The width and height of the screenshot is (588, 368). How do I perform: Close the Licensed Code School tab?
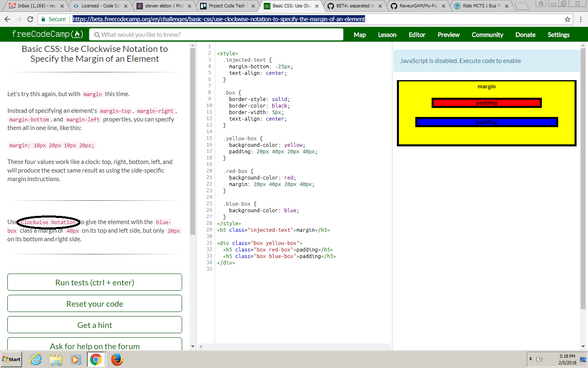pyautogui.click(x=126, y=6)
